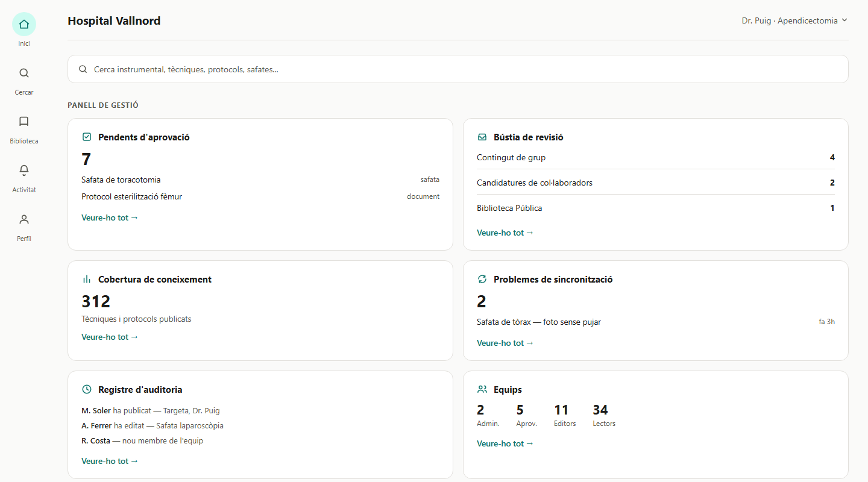Click the sync icon beside Problemes de sincronització

tap(482, 280)
